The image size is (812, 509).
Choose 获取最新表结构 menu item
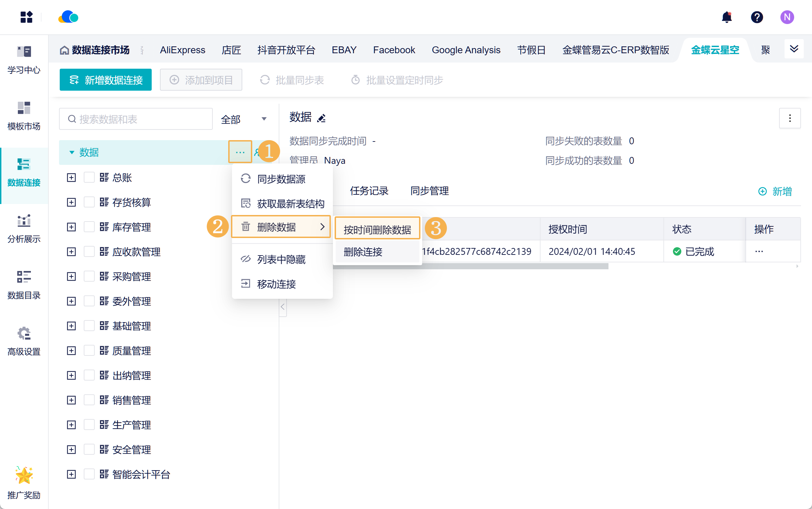click(x=282, y=204)
